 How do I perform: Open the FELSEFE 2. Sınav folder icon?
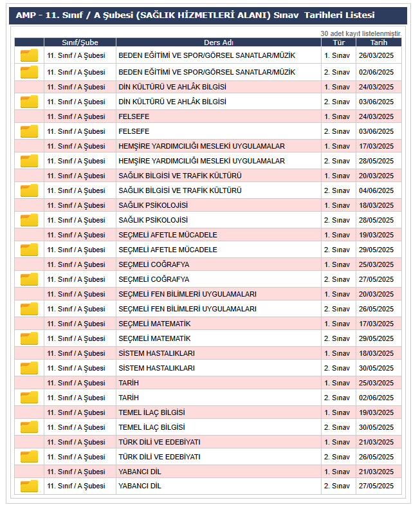pyautogui.click(x=29, y=131)
